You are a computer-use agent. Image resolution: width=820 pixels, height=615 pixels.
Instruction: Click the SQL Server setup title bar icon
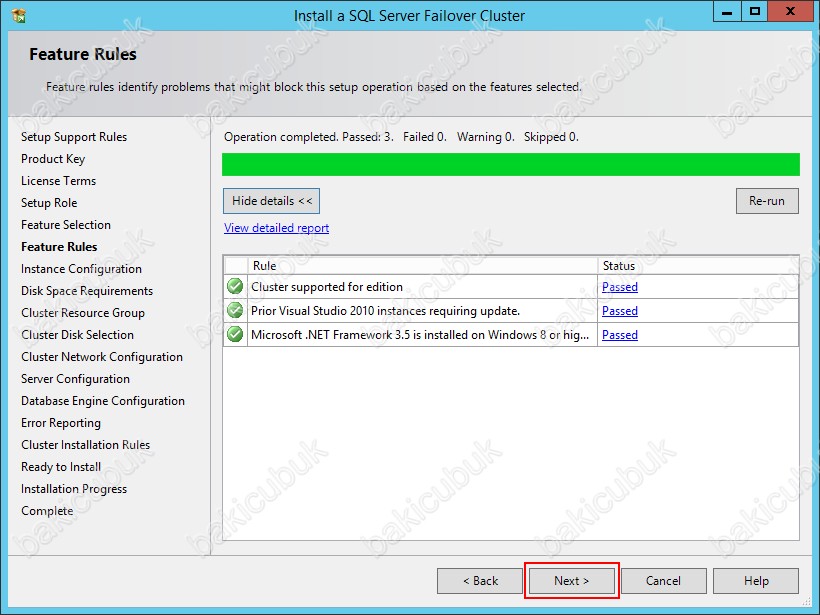pyautogui.click(x=18, y=15)
